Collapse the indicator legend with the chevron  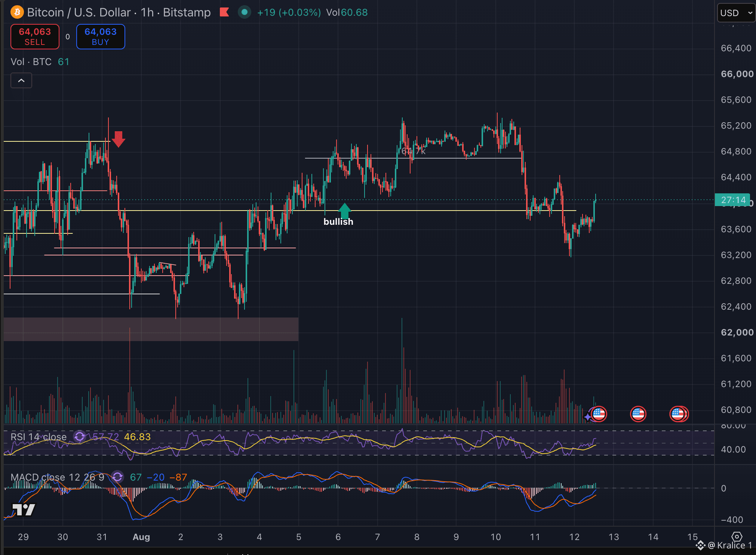(x=21, y=80)
